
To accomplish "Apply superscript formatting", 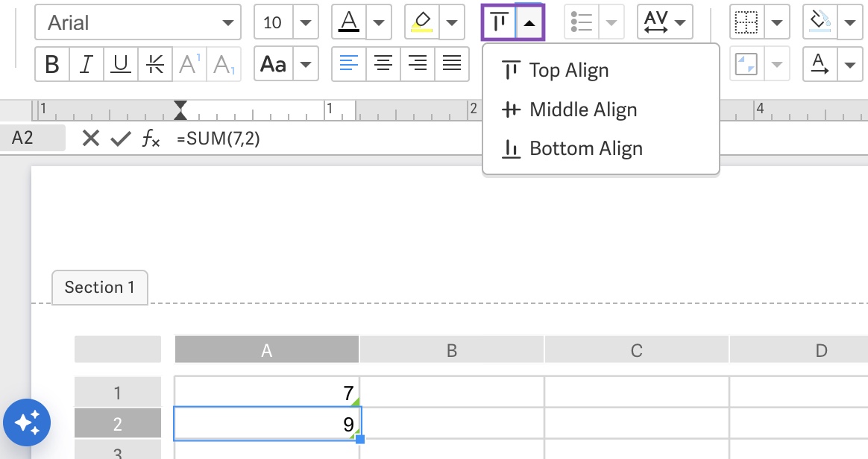I will pos(189,64).
